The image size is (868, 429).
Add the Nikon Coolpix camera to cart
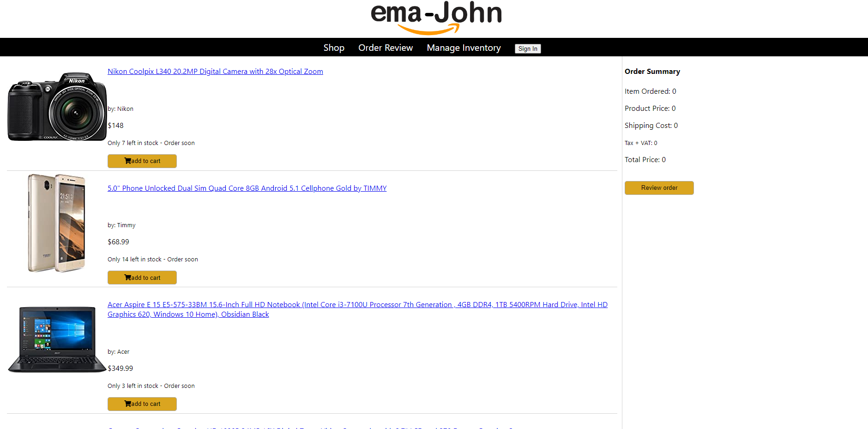[142, 161]
